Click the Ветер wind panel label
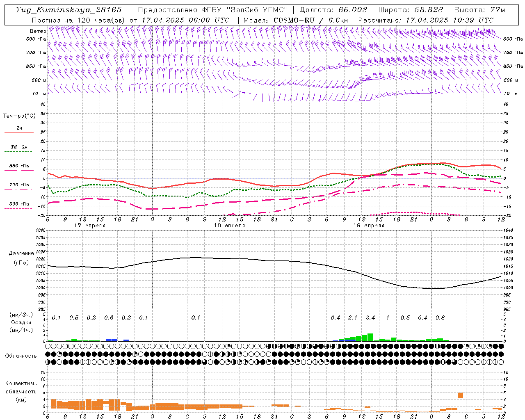 [38, 31]
